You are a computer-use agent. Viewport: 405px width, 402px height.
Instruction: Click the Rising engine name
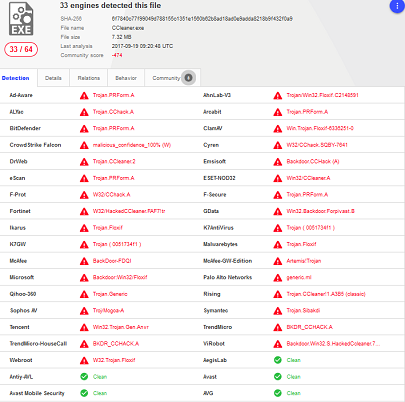(212, 294)
